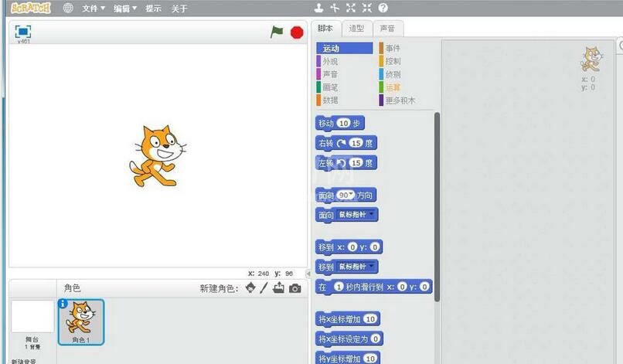
Task: Switch to the 造型 tab
Action: click(x=356, y=29)
